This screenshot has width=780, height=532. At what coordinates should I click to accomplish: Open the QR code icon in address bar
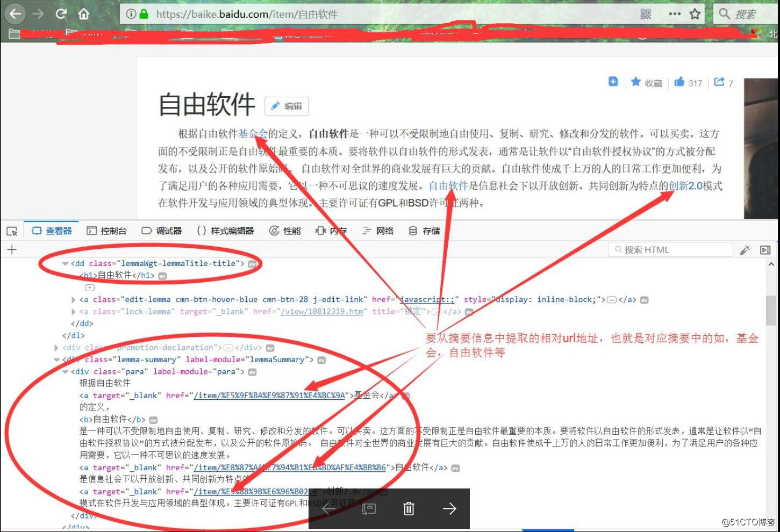click(646, 14)
